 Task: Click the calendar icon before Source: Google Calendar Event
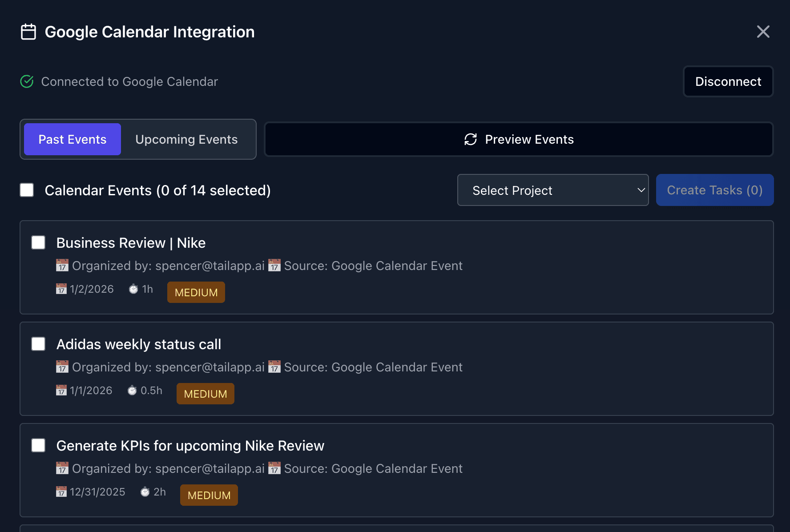click(274, 266)
